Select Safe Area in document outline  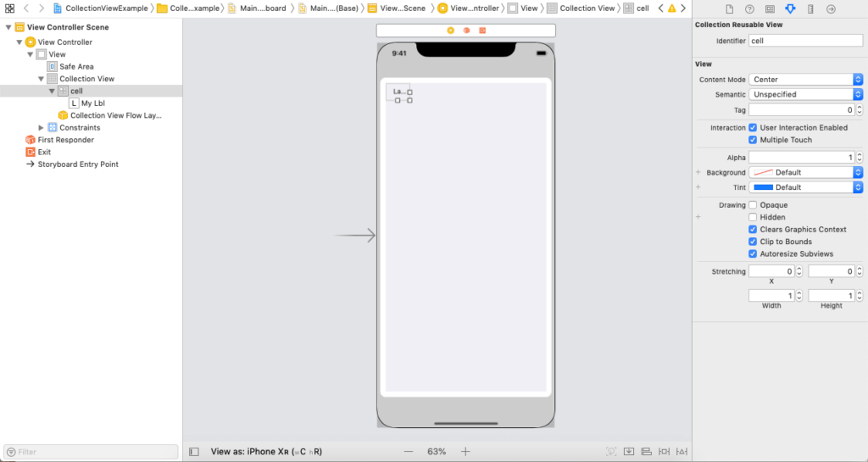pos(76,66)
